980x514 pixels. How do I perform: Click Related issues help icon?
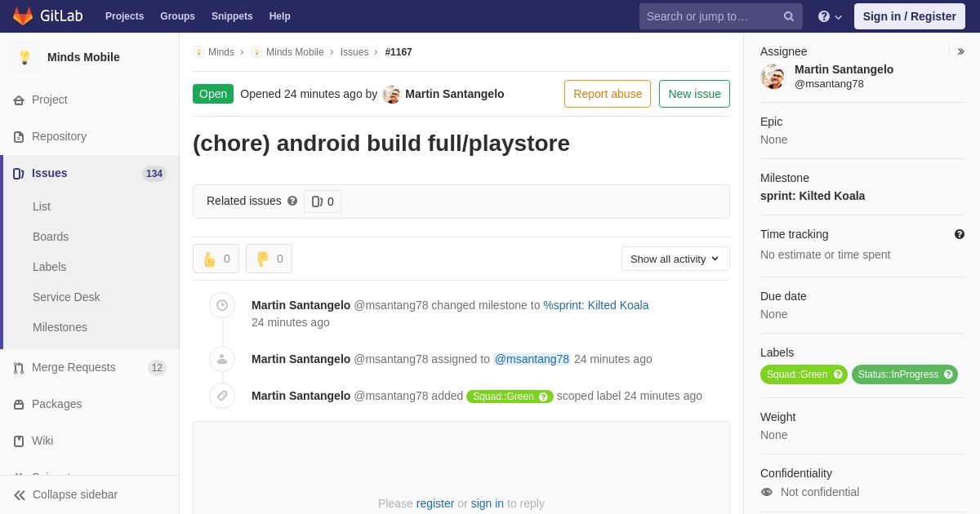pos(292,201)
